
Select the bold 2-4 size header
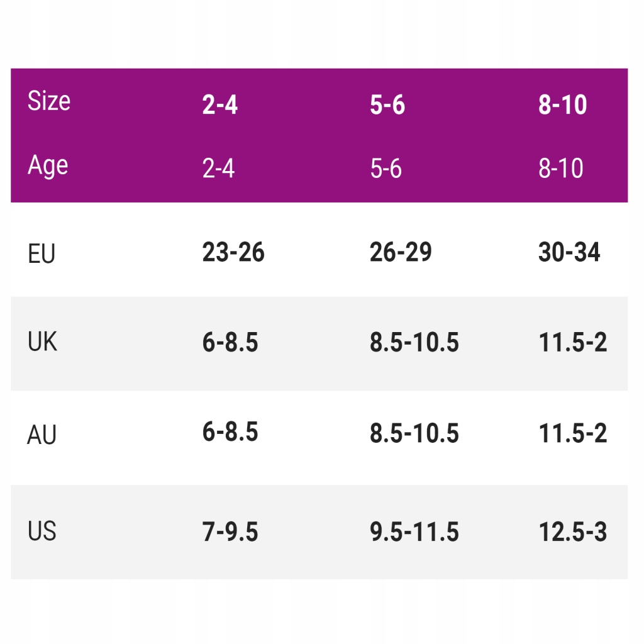click(220, 105)
